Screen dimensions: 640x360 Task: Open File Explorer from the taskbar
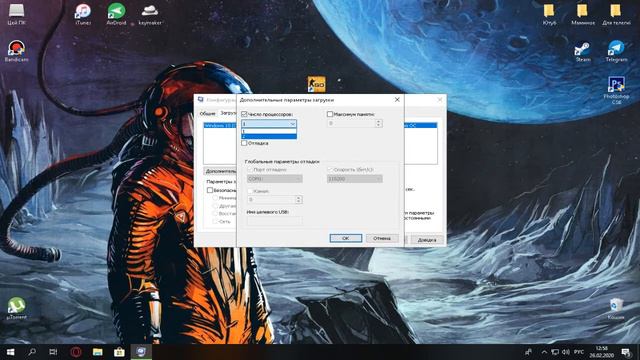pyautogui.click(x=98, y=352)
